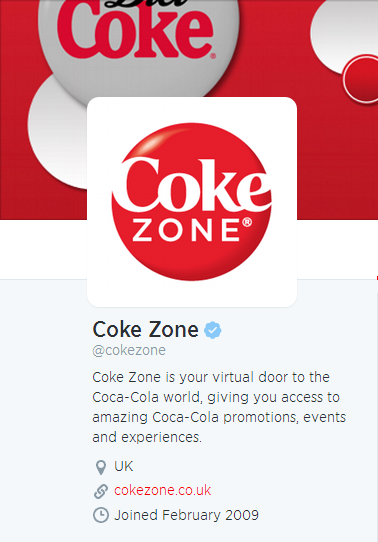
Task: Click the blue verified badge icon
Action: pos(212,330)
